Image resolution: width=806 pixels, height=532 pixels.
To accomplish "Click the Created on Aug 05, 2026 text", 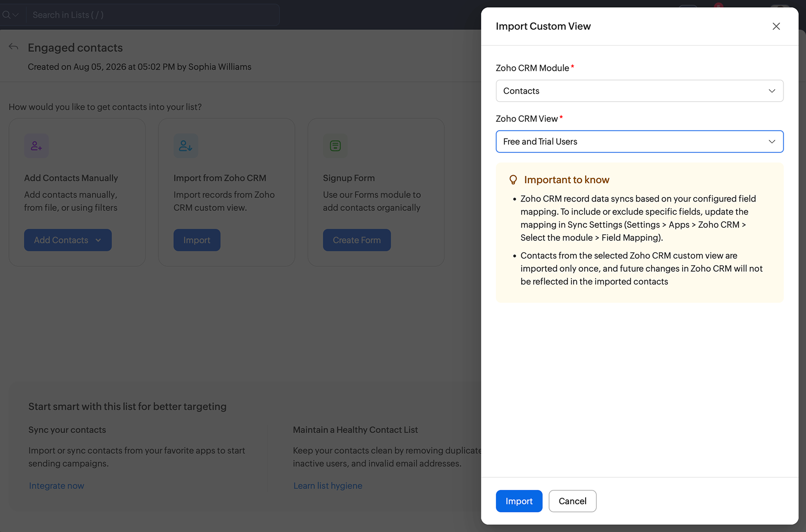I will (x=140, y=67).
